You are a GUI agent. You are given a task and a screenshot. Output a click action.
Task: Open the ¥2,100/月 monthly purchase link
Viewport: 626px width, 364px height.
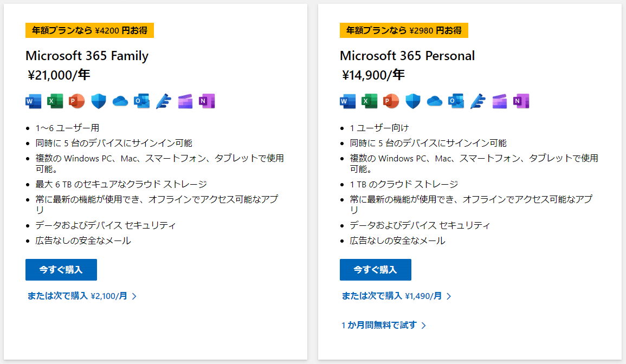pyautogui.click(x=82, y=296)
